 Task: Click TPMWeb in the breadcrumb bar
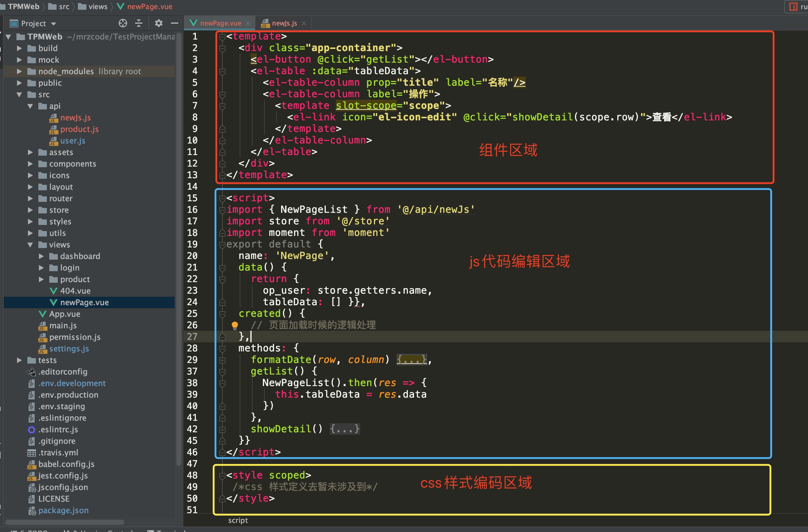coord(23,6)
